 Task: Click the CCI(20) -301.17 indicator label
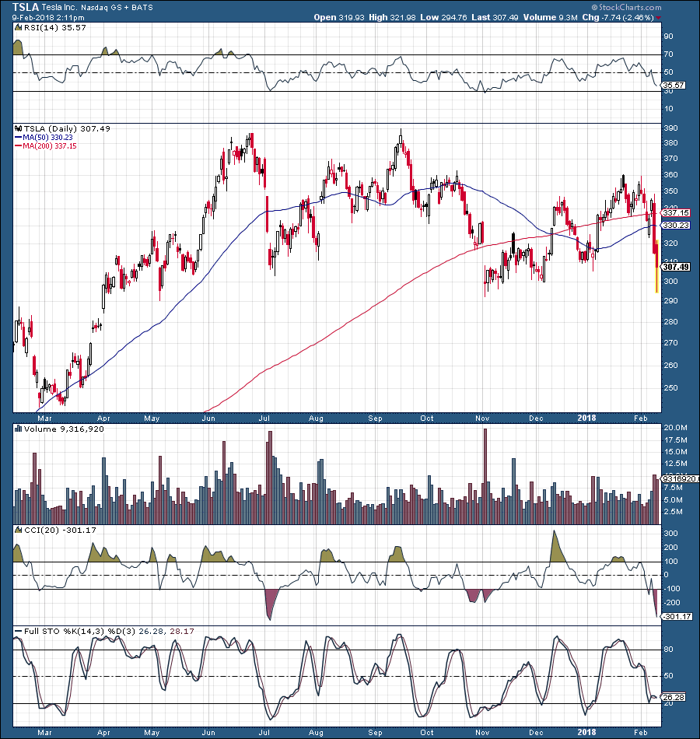pos(60,531)
